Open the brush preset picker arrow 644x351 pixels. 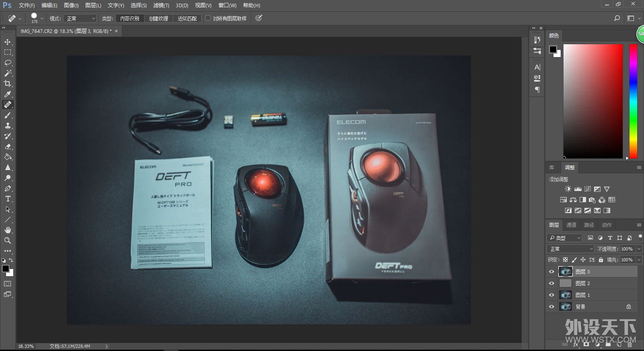tap(42, 18)
